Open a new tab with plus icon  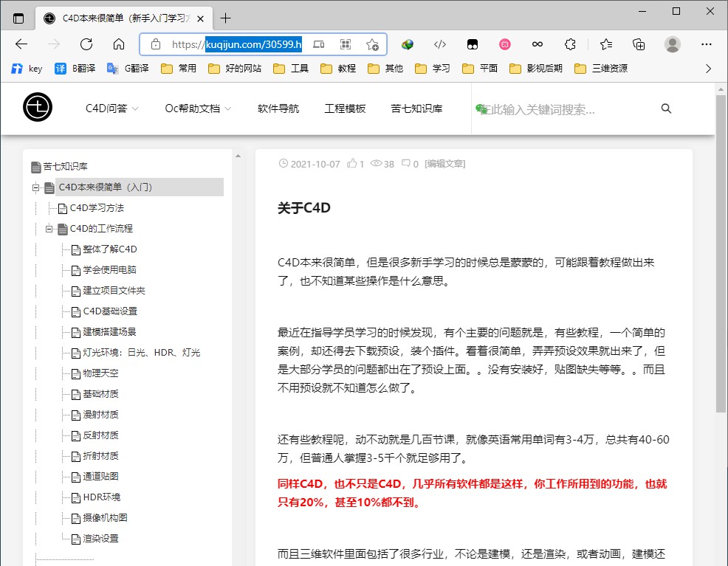(226, 18)
